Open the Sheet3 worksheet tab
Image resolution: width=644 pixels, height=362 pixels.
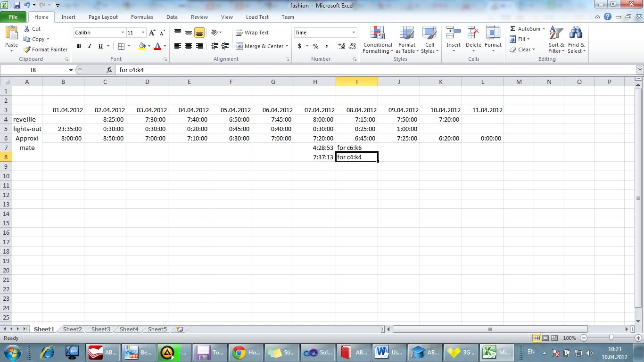(100, 329)
